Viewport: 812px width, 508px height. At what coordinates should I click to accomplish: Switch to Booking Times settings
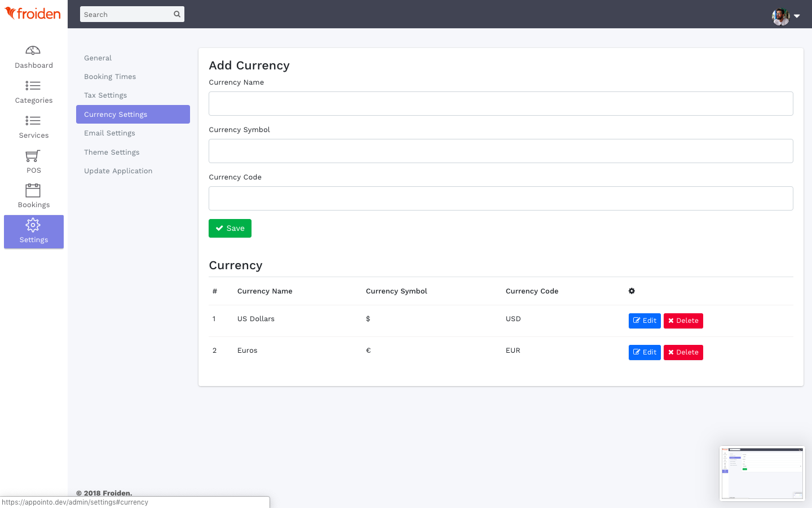pos(110,77)
